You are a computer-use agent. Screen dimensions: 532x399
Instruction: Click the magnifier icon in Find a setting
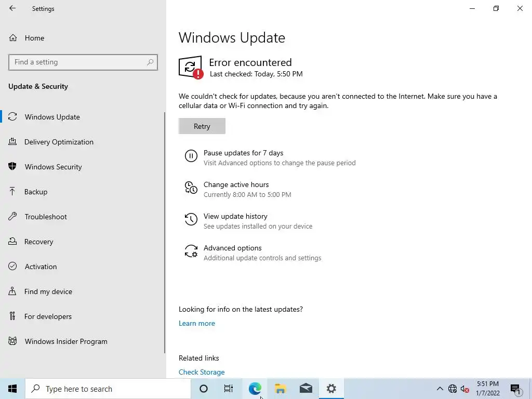150,62
